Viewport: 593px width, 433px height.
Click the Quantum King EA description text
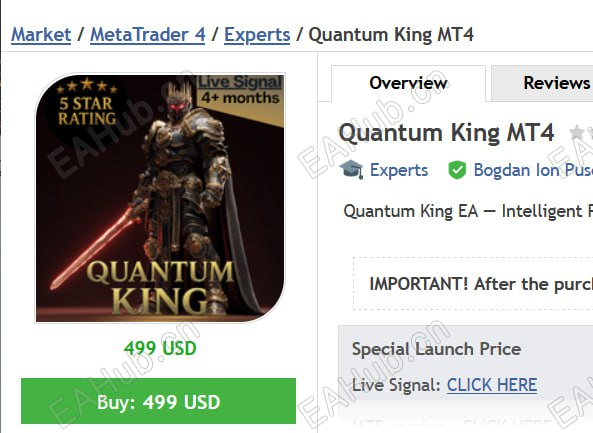coord(468,211)
